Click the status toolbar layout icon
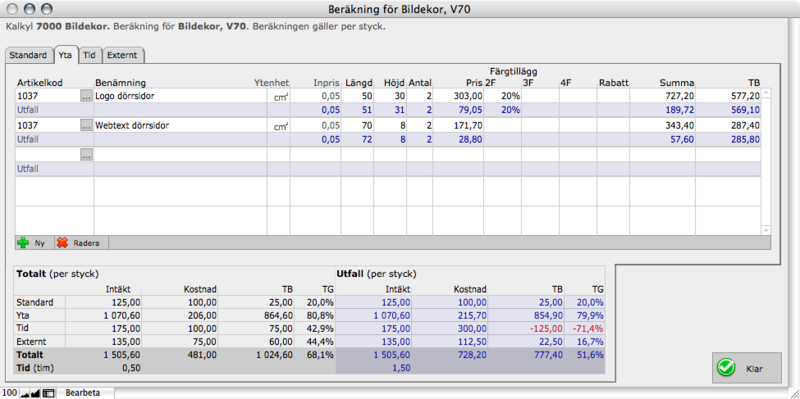Viewport: 800px width, 399px height. (48, 393)
